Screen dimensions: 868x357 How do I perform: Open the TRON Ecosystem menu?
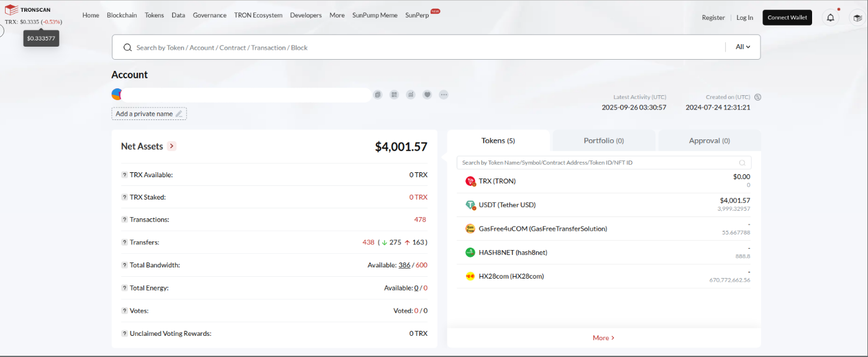258,15
